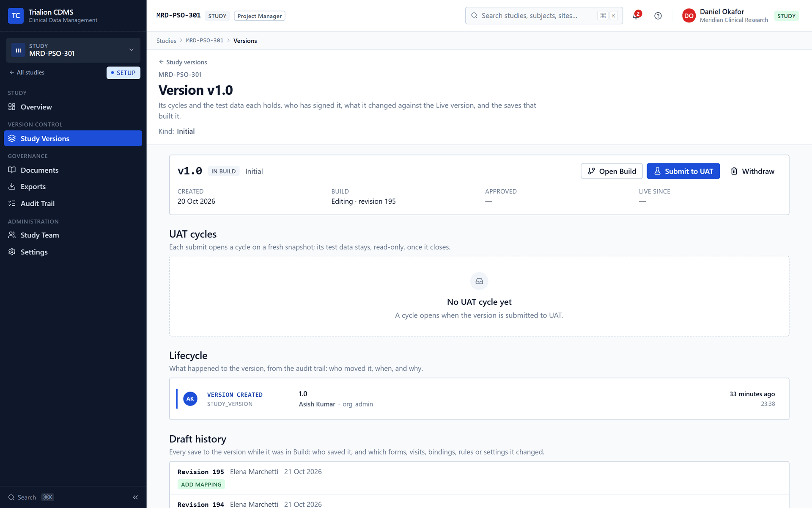Click the AK avatar in Lifecycle entry
812x508 pixels.
tap(190, 399)
